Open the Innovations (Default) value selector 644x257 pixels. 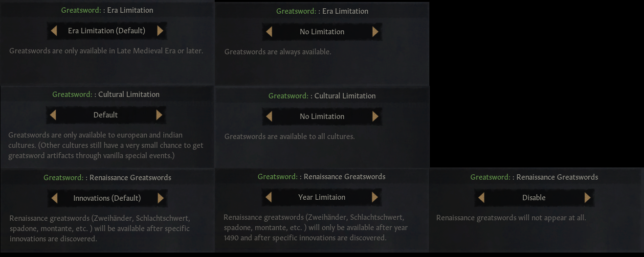click(x=107, y=198)
